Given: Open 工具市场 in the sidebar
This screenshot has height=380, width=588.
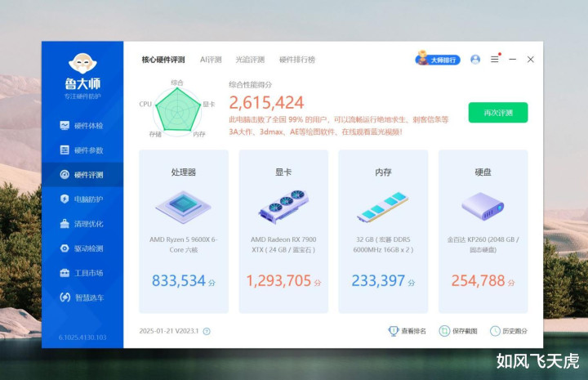Looking at the screenshot, I should tap(82, 273).
